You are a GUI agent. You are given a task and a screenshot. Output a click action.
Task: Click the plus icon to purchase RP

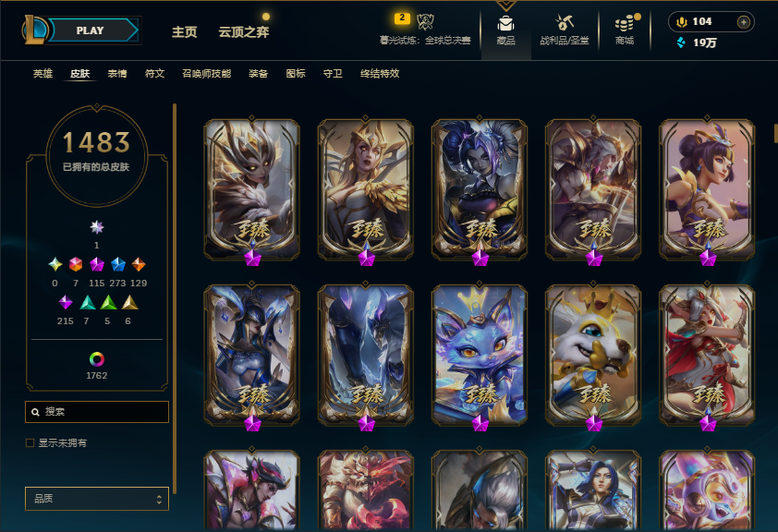click(x=743, y=22)
